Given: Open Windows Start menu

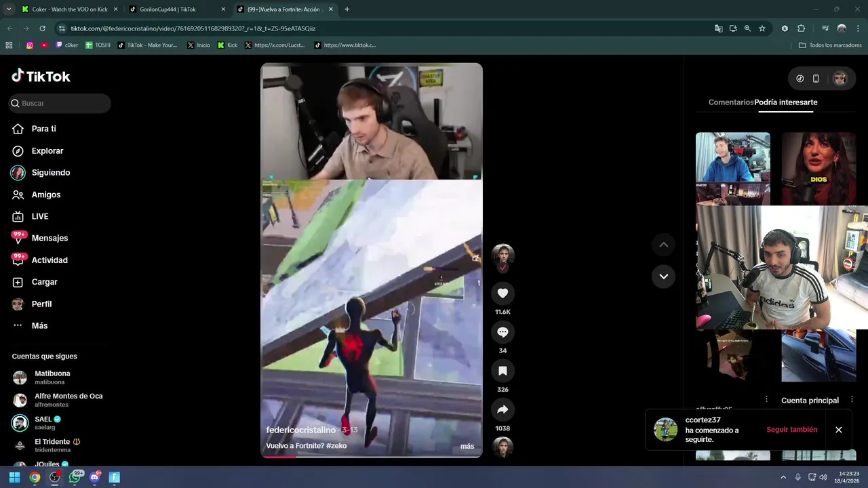Looking at the screenshot, I should click(x=14, y=477).
